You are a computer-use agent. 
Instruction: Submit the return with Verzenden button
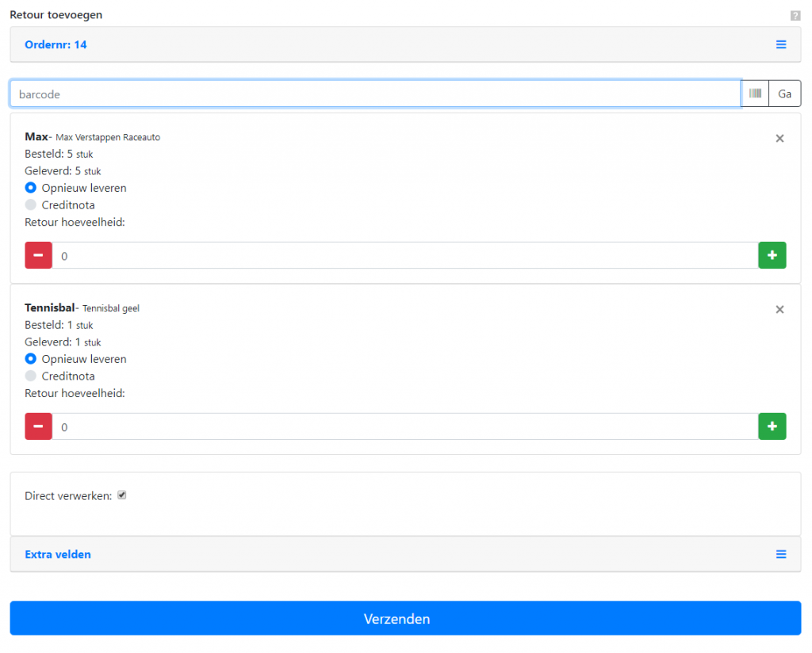pyautogui.click(x=405, y=618)
